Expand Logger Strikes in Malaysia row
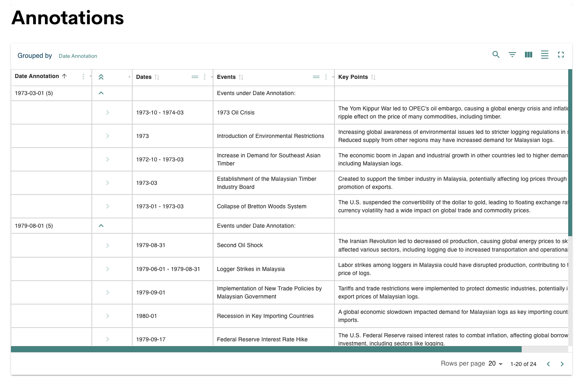Viewport: 588px width, 385px height. [108, 269]
